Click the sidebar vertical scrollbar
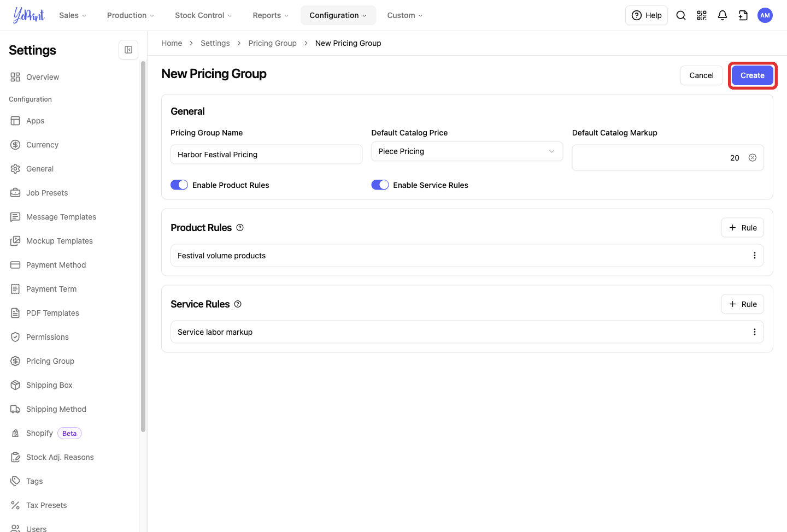The width and height of the screenshot is (787, 532). [143, 246]
